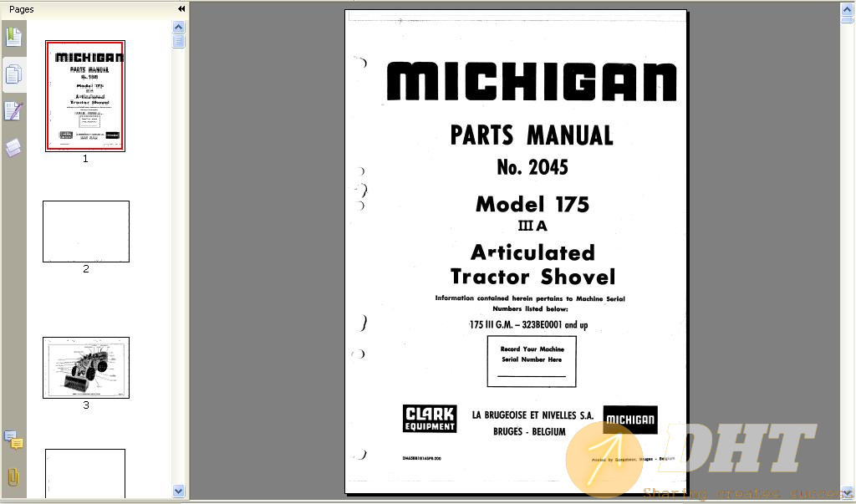
Task: Click thumbnail panel scrollbar handle
Action: pos(179,42)
